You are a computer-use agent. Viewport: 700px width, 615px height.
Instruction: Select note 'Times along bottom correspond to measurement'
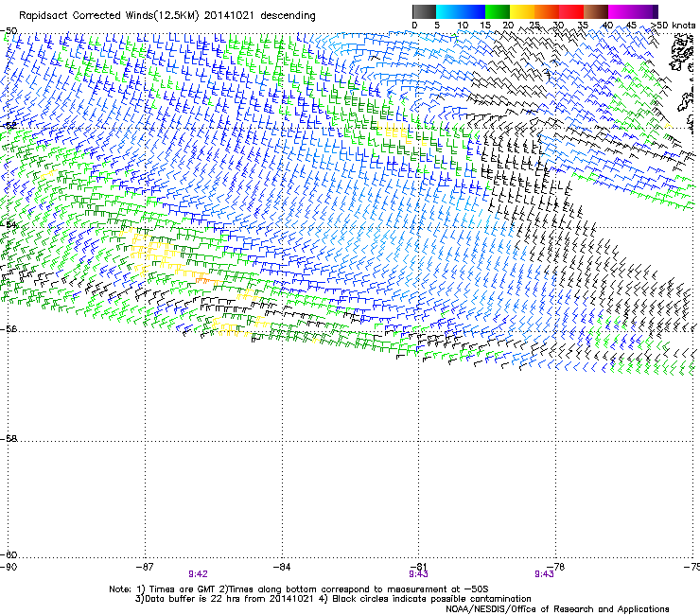click(x=337, y=589)
